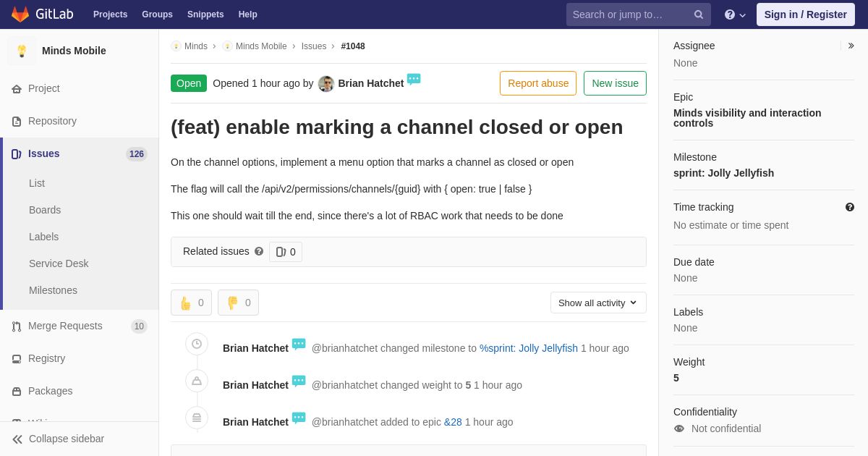The height and width of the screenshot is (456, 868).
Task: Click chat badge in the epic activity note
Action: 299,418
